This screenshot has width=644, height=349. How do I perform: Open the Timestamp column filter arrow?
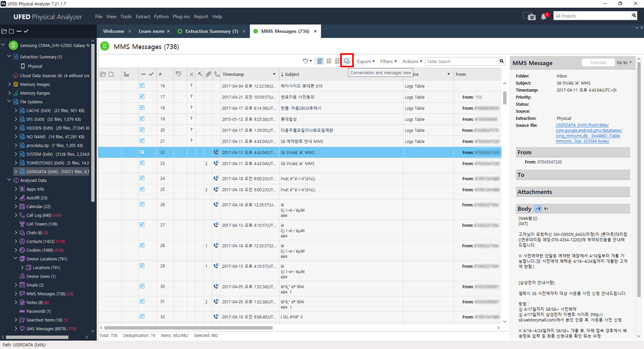[x=274, y=74]
